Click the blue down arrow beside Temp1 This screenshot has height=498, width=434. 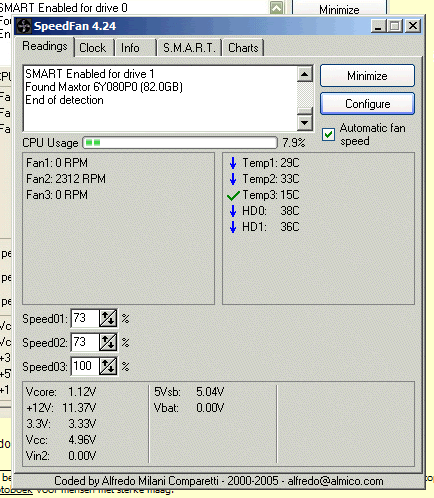[x=233, y=163]
